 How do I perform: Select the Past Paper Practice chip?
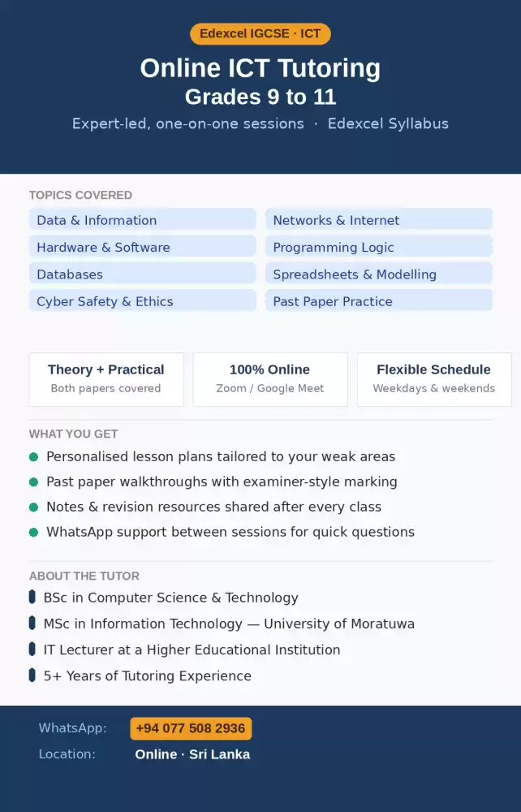tap(379, 300)
